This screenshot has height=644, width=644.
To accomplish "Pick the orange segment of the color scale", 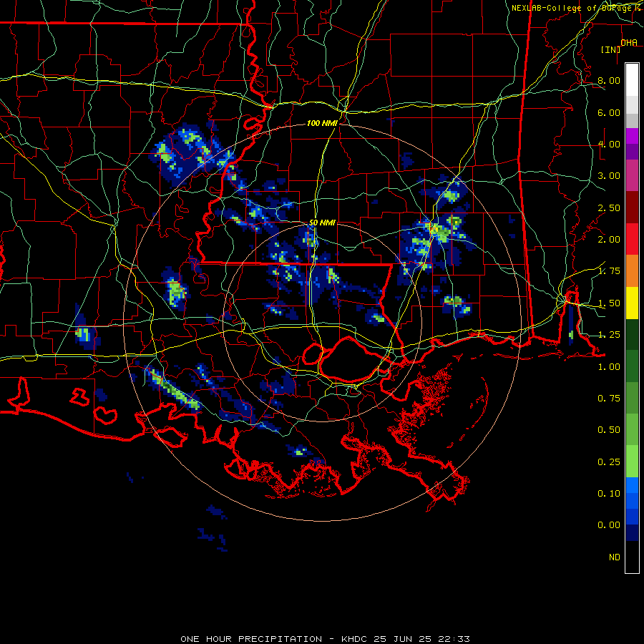I will 632,271.
